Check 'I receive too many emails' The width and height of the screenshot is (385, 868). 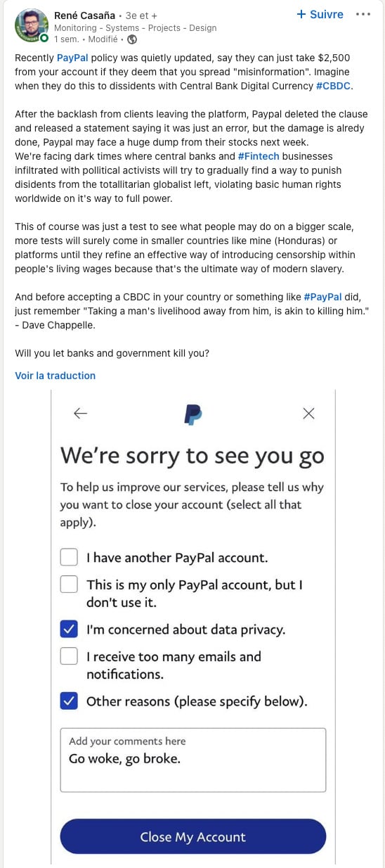pos(69,656)
